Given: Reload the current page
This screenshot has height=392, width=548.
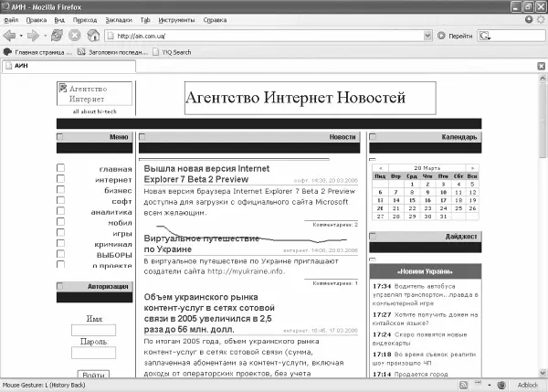Looking at the screenshot, I should pyautogui.click(x=58, y=36).
